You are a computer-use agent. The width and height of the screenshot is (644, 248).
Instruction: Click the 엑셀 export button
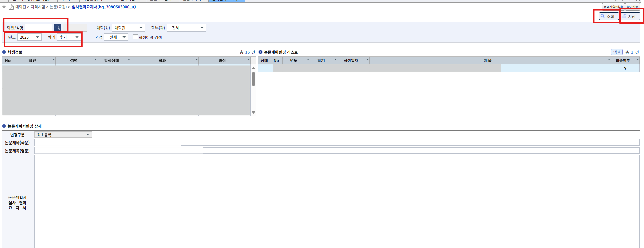coord(617,52)
